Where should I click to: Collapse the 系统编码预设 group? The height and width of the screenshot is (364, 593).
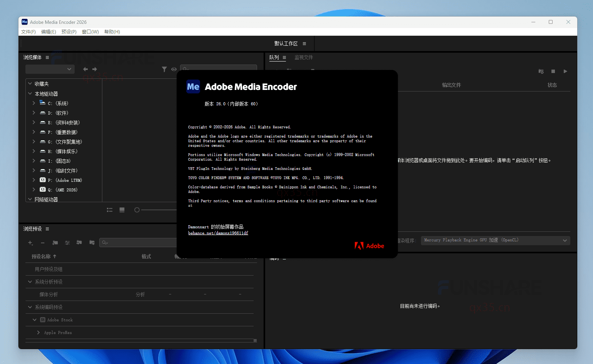click(x=30, y=307)
